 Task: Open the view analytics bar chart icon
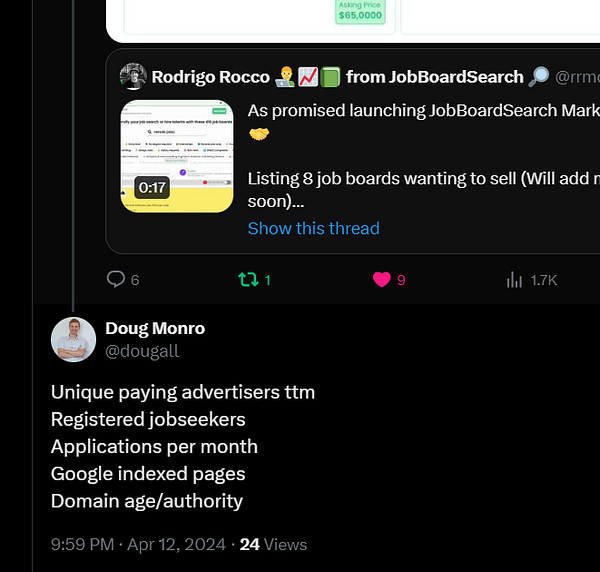pyautogui.click(x=514, y=280)
